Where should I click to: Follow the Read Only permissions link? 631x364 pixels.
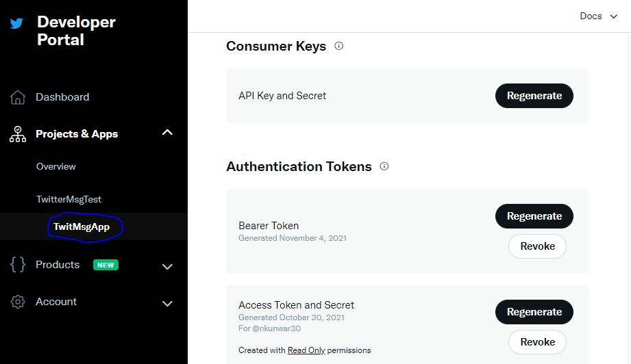click(307, 350)
